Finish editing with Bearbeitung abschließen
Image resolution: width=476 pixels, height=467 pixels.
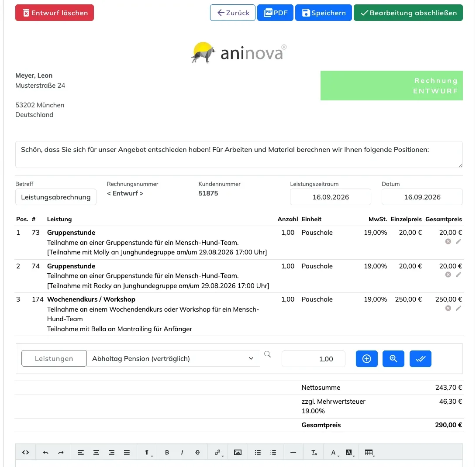(x=408, y=13)
